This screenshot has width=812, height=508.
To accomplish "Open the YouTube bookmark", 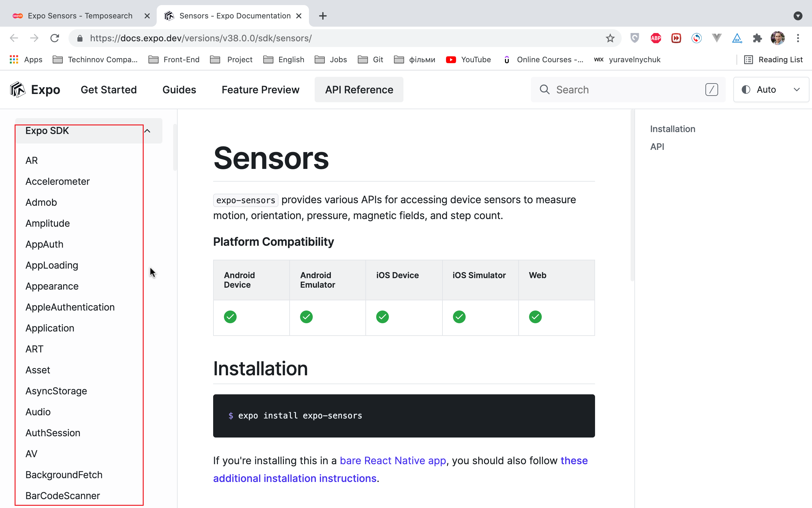I will [x=468, y=59].
